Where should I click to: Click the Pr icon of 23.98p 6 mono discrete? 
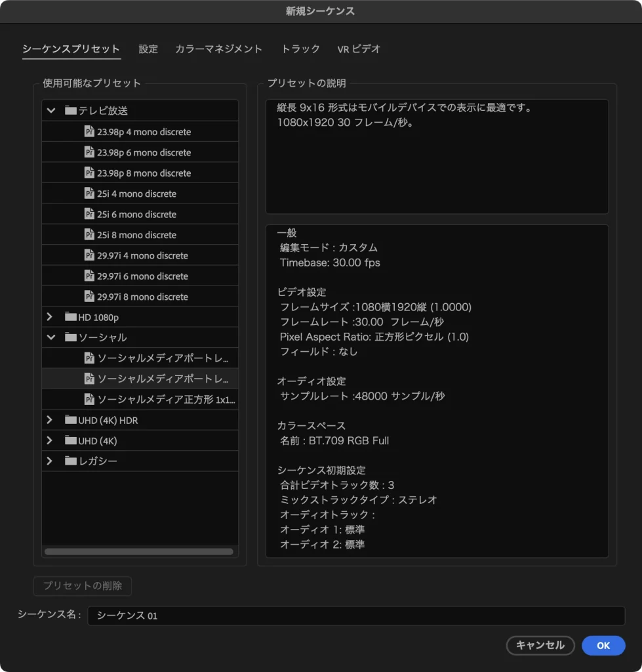point(89,152)
